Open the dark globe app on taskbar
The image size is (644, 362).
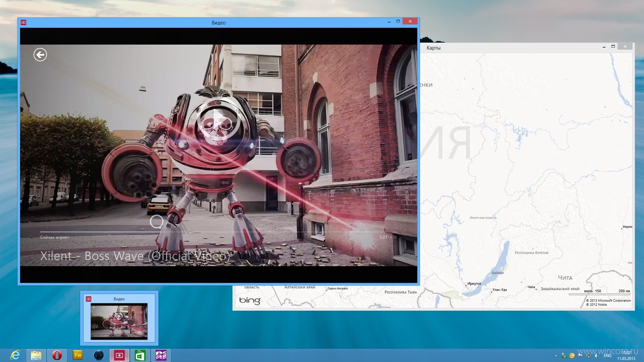coord(99,355)
